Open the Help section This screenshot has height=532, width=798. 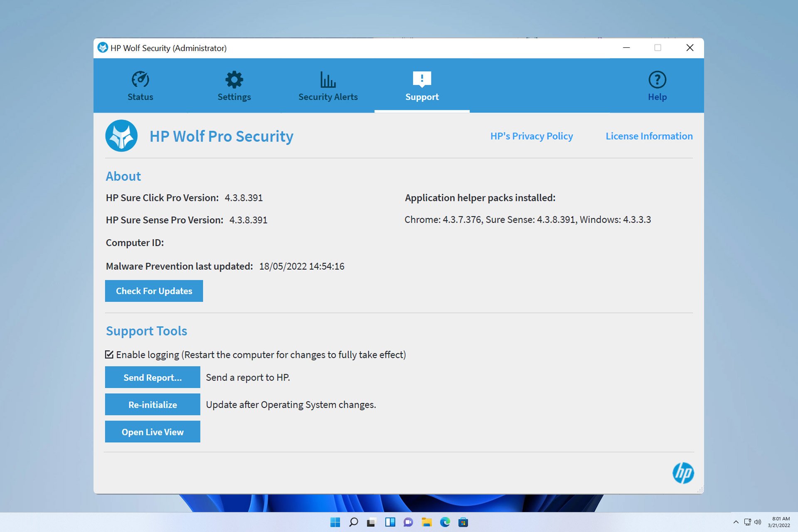[657, 86]
